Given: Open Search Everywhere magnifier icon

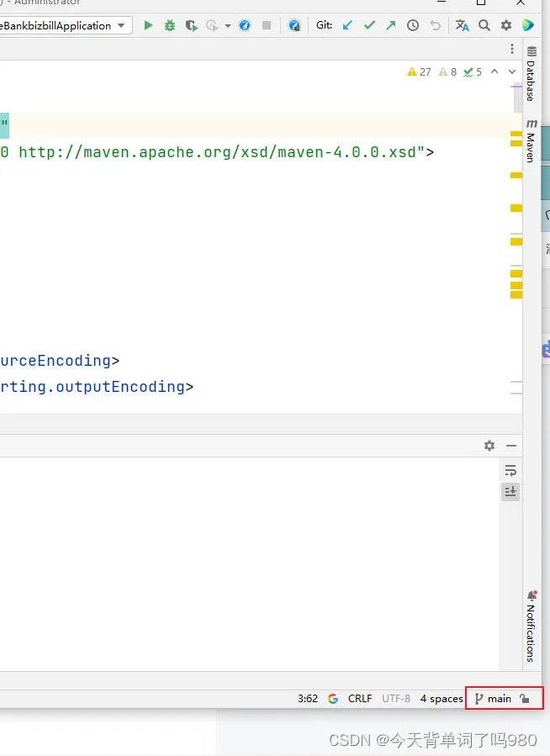Looking at the screenshot, I should (484, 25).
